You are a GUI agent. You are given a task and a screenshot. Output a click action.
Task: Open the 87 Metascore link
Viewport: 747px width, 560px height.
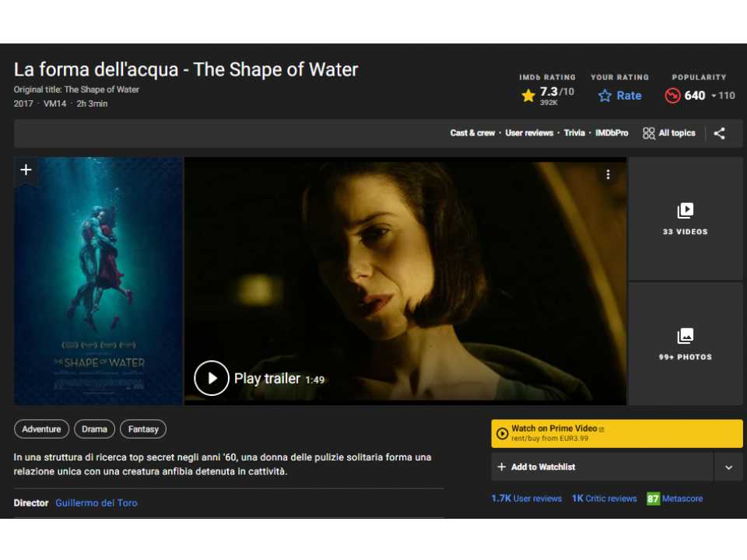pyautogui.click(x=675, y=499)
